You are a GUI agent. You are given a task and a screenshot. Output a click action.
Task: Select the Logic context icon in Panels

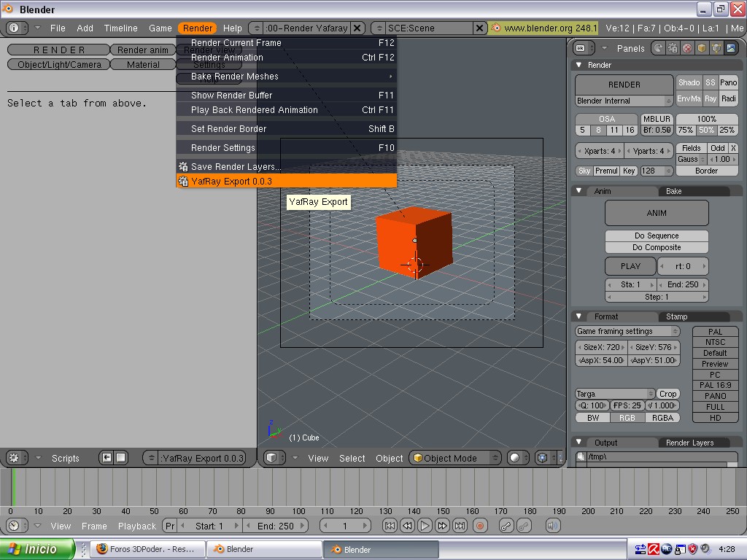(659, 48)
